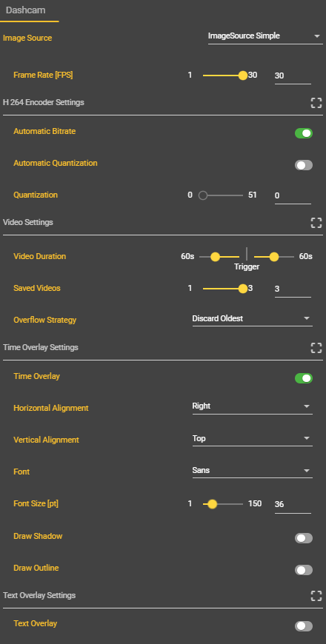
Task: Collapse Time Overlay Settings section icon
Action: (316, 349)
